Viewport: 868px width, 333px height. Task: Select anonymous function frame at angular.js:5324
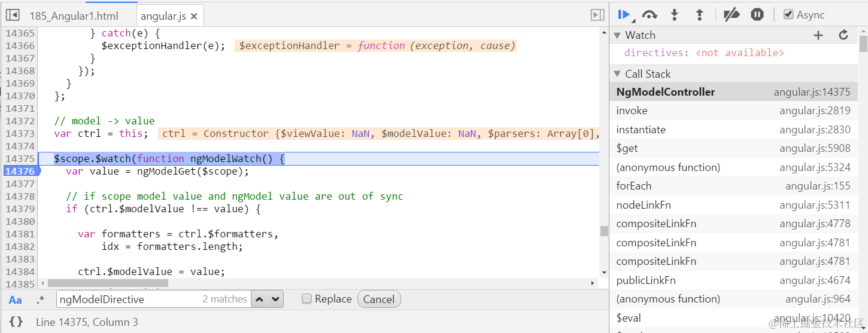click(733, 167)
